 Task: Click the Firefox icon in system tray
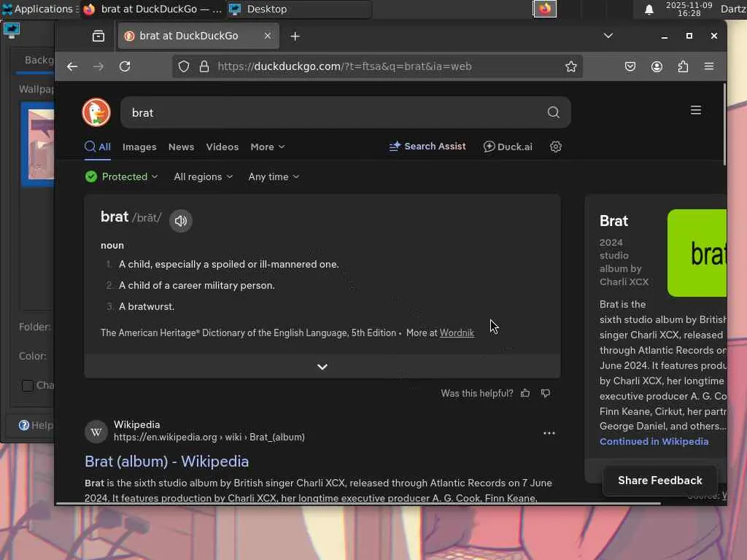coord(544,9)
